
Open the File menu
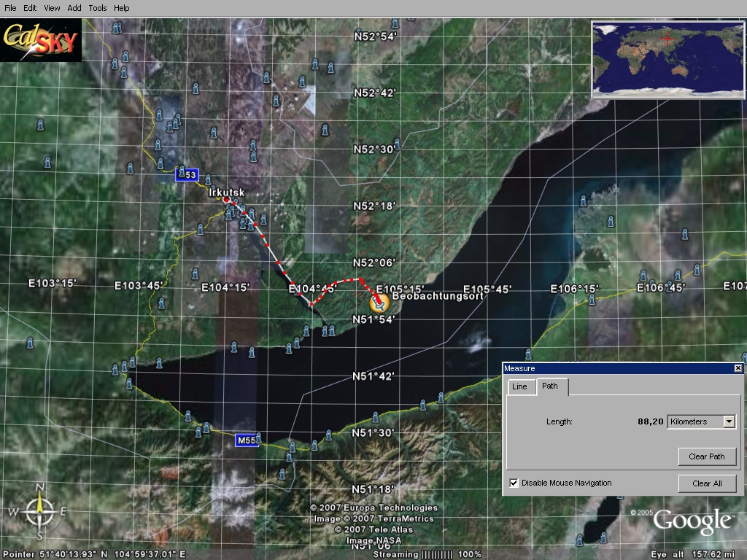point(10,8)
